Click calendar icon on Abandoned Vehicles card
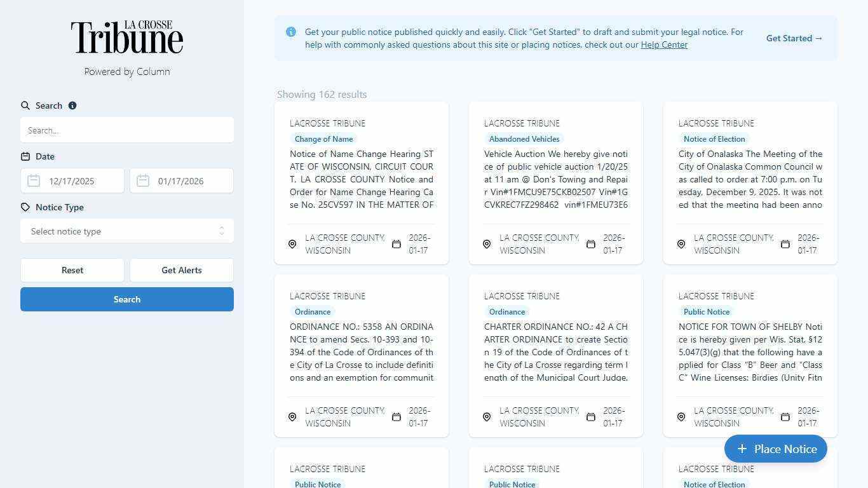This screenshot has height=488, width=868. pyautogui.click(x=591, y=244)
